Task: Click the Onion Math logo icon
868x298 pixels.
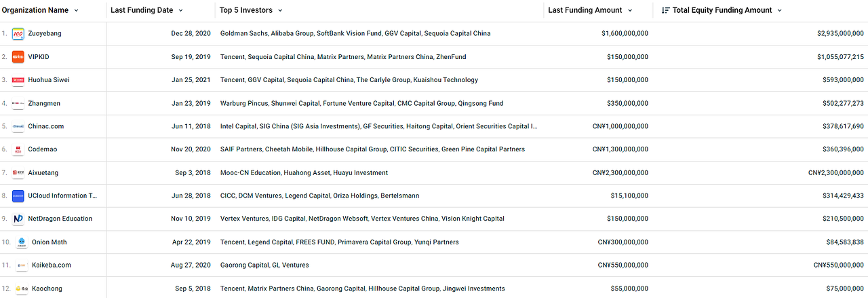Action: (x=22, y=242)
